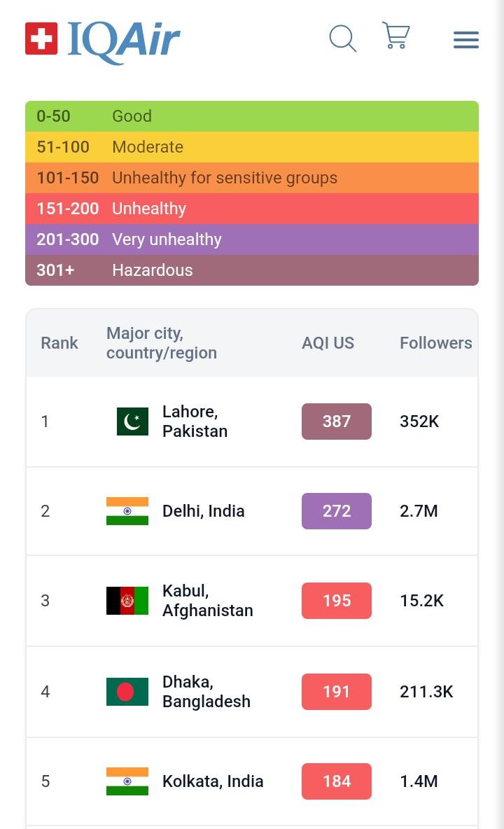Click the Afghanistan flag icon
This screenshot has width=504, height=829.
click(127, 601)
